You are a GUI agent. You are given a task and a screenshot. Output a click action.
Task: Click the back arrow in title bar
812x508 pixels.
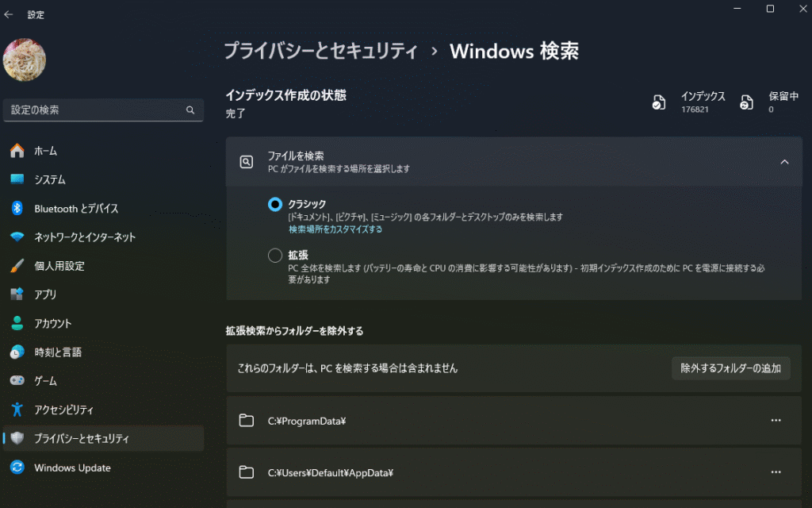click(x=8, y=14)
